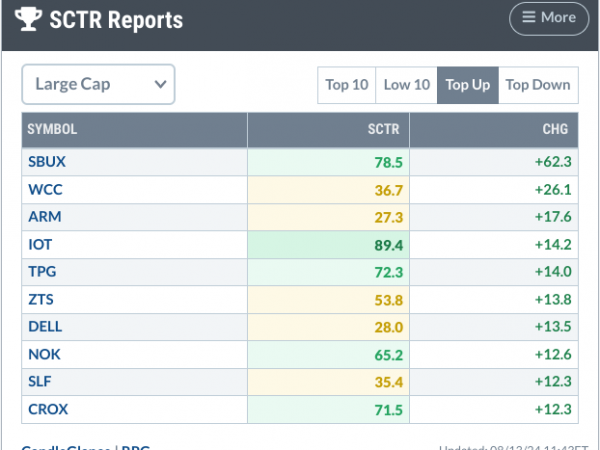
Task: Click the trophy icon beside SCTR Reports
Action: [x=28, y=19]
